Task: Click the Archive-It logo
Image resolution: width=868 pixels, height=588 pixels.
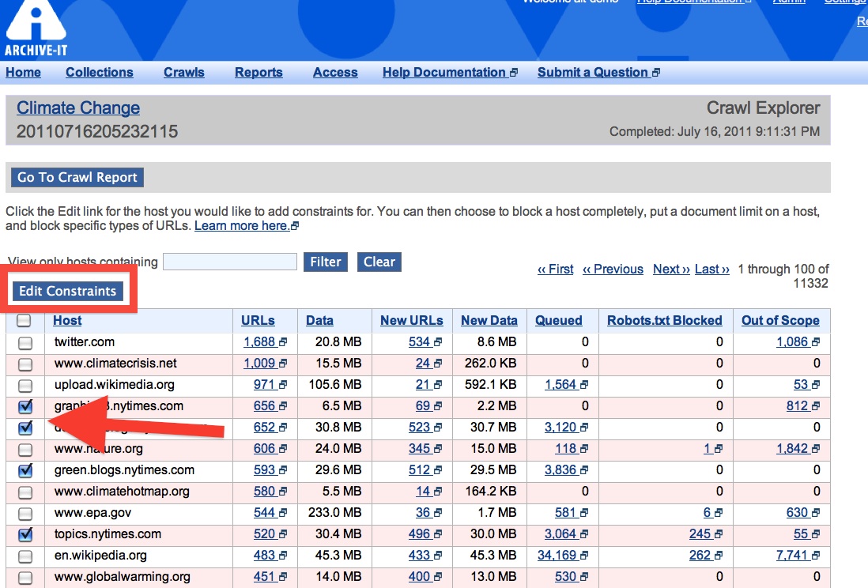Action: pyautogui.click(x=36, y=28)
